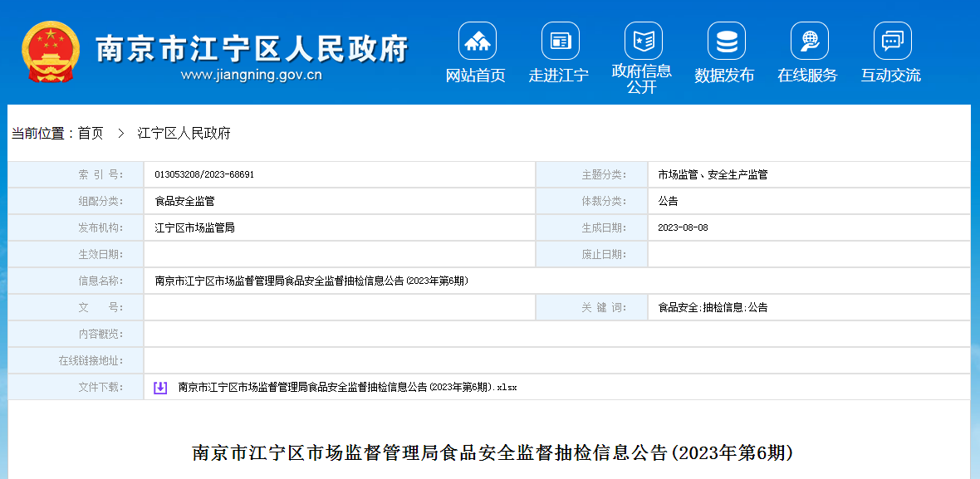Click the 政府信息公开 document icon

point(643,41)
